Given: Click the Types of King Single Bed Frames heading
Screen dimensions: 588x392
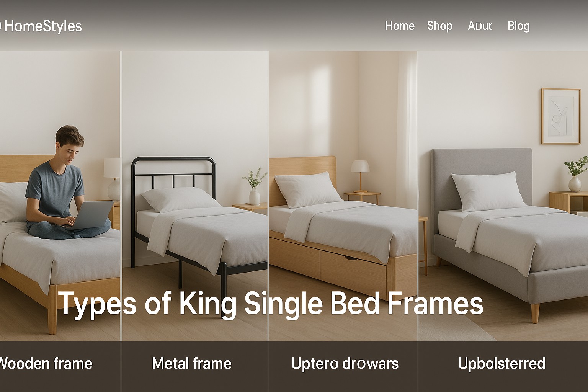Looking at the screenshot, I should tap(271, 304).
